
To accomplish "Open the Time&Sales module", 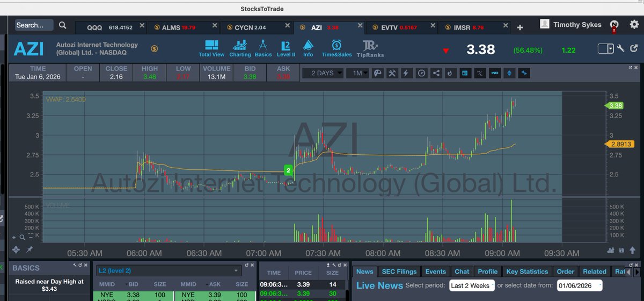I will coord(336,48).
